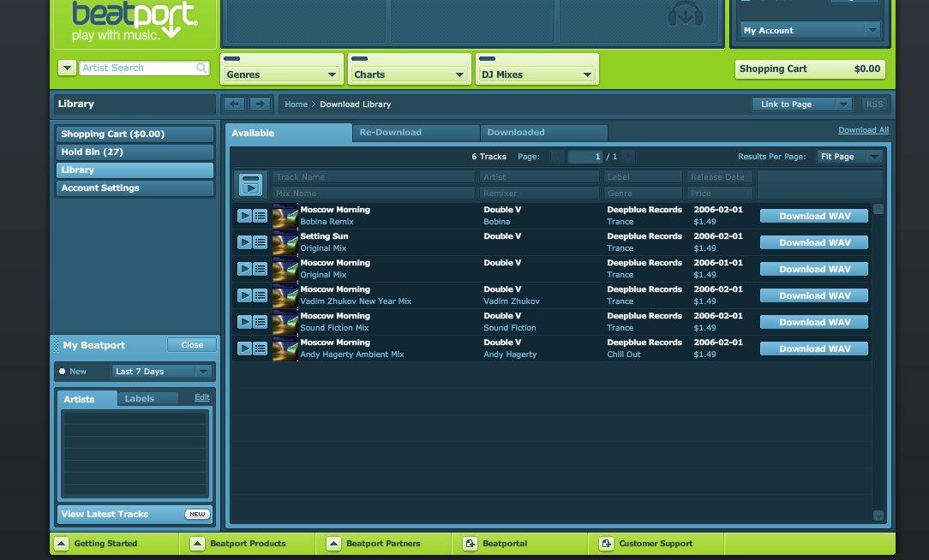Click the Vadim Zhukov remixer link
Image resolution: width=929 pixels, height=560 pixels.
point(512,301)
